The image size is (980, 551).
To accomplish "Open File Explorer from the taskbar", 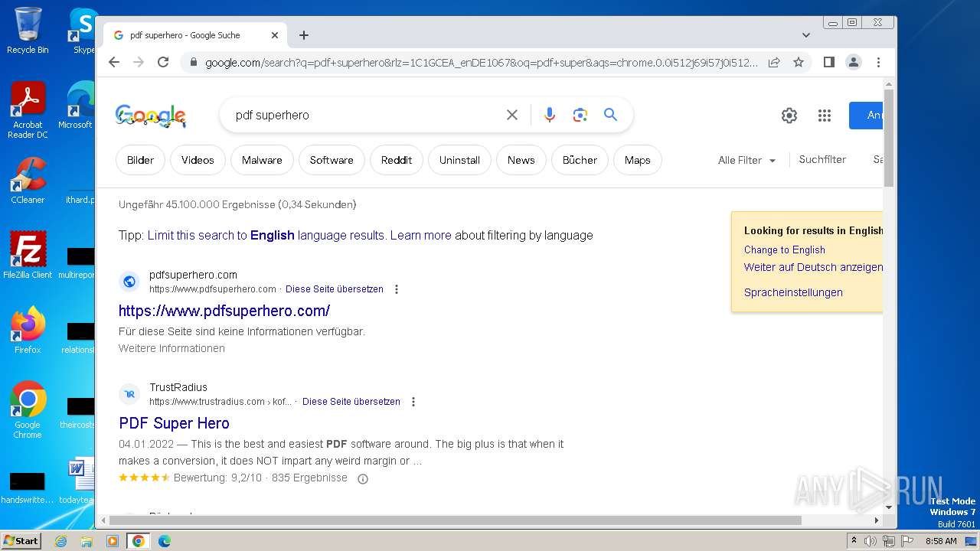I will 87,541.
